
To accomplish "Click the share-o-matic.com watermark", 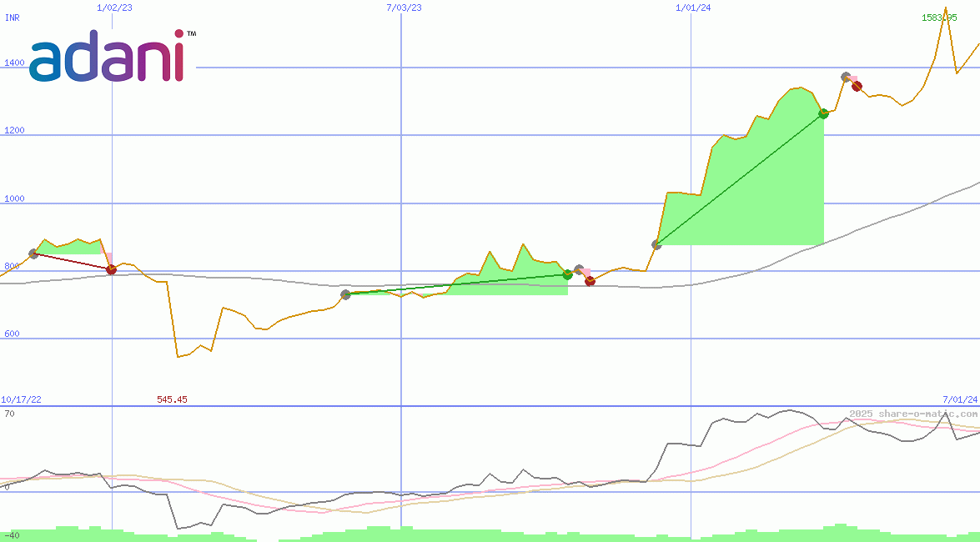I will [x=912, y=414].
